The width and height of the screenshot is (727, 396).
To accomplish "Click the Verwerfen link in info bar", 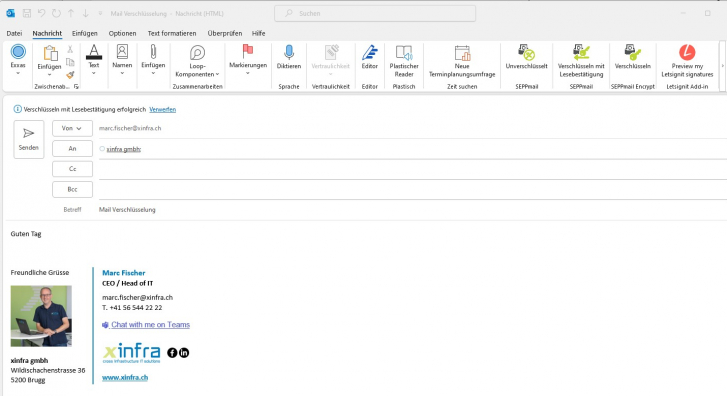I will pos(162,109).
